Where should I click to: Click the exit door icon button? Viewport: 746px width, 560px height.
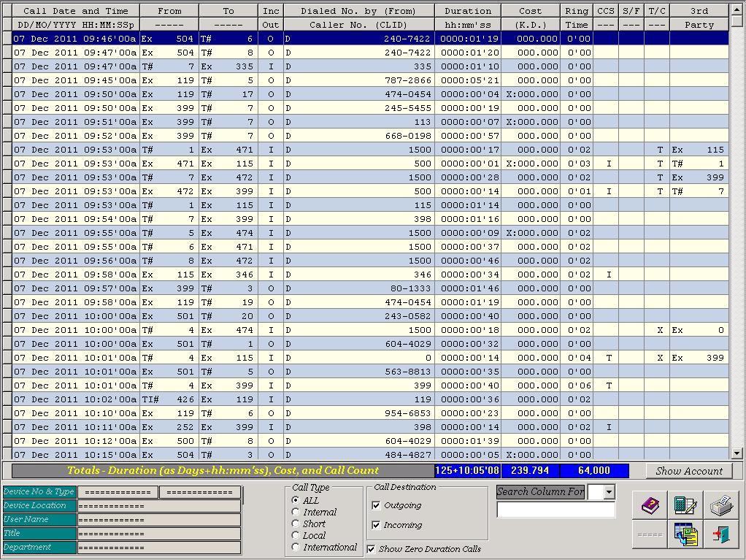720,534
